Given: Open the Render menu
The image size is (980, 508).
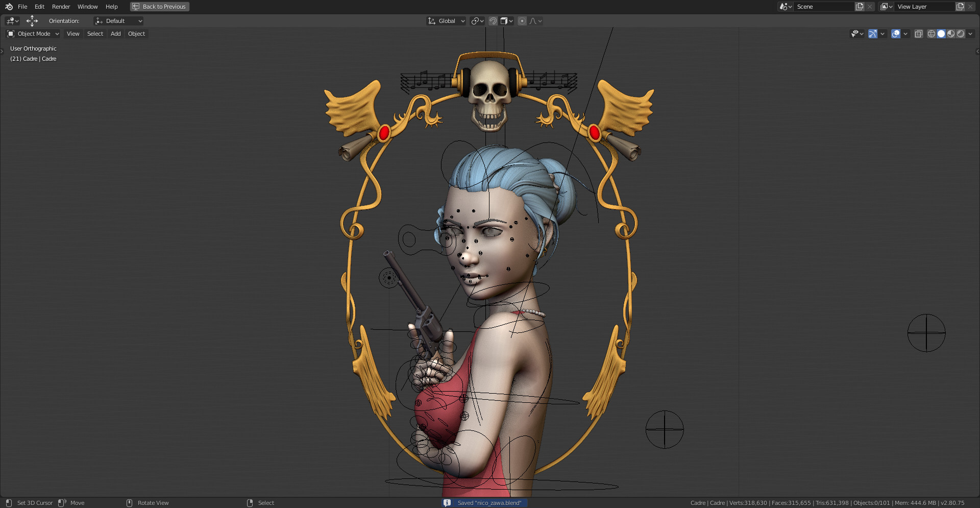Looking at the screenshot, I should point(61,7).
